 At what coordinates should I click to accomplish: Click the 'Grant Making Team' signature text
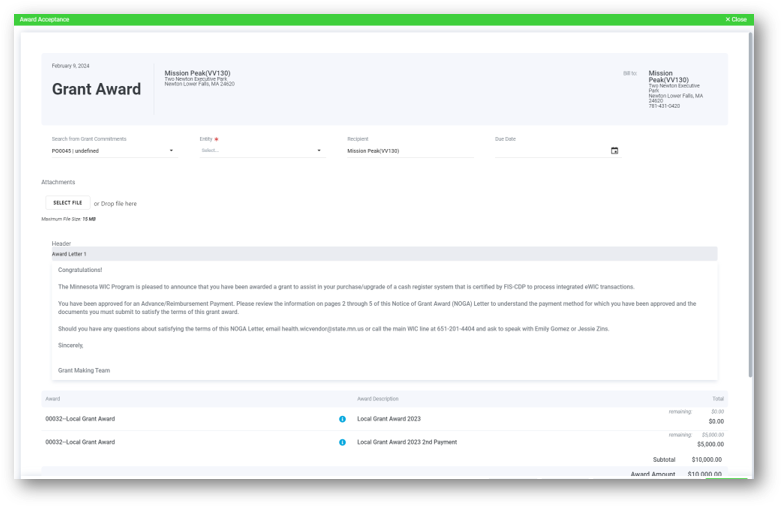[x=84, y=371]
